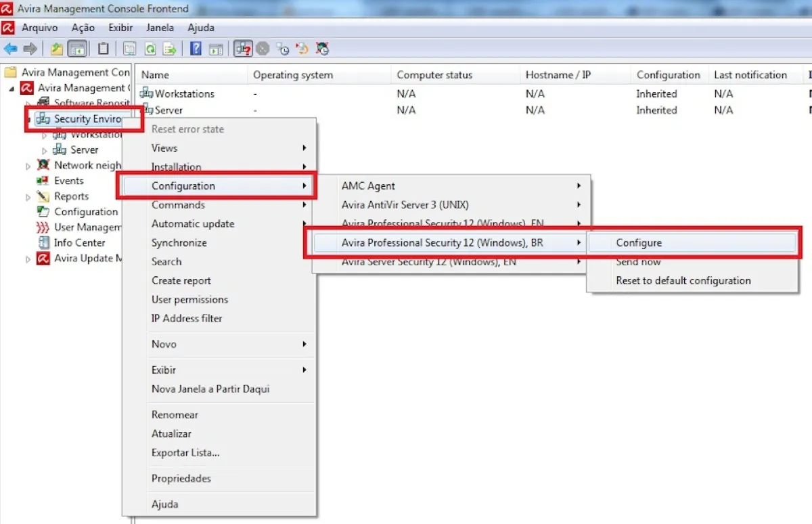Click the crossed-out globe with clock icon

point(323,49)
